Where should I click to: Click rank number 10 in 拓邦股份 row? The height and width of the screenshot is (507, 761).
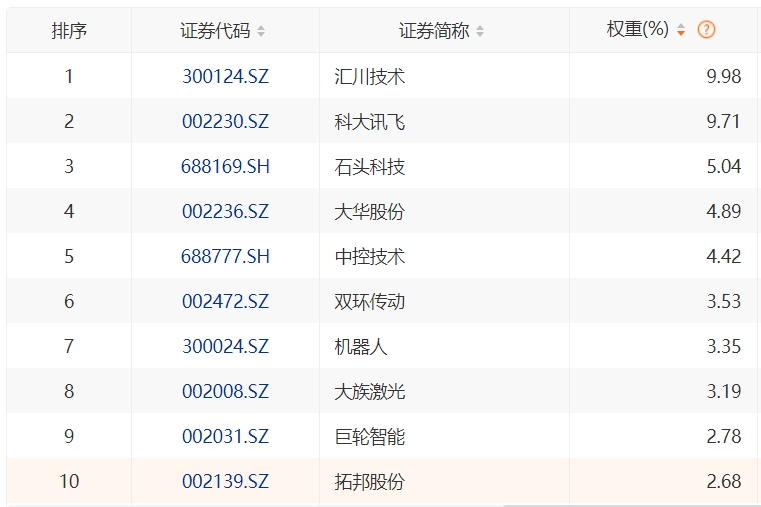pyautogui.click(x=69, y=481)
